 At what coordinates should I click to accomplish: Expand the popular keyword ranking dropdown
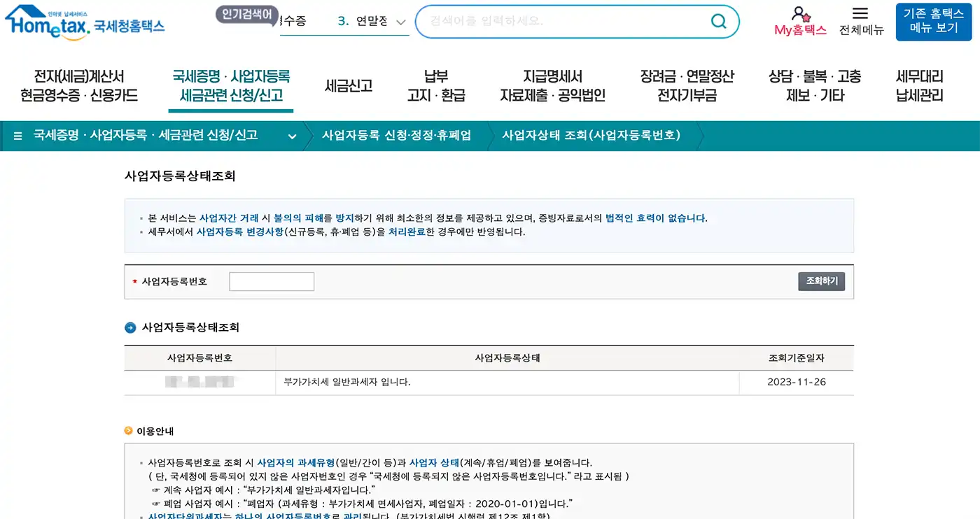click(401, 22)
